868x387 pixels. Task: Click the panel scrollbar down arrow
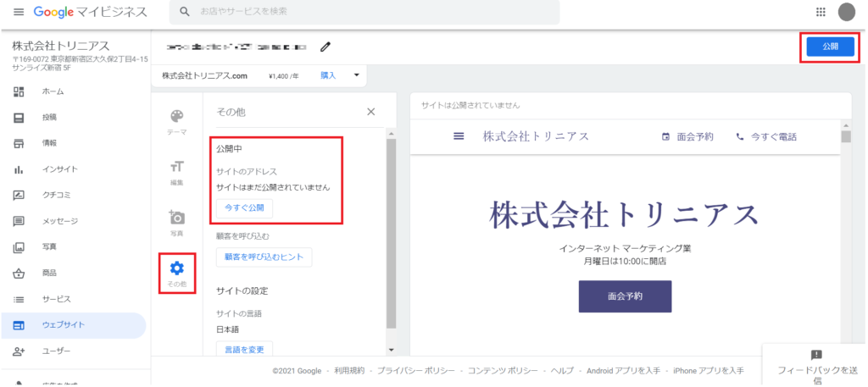tap(391, 350)
